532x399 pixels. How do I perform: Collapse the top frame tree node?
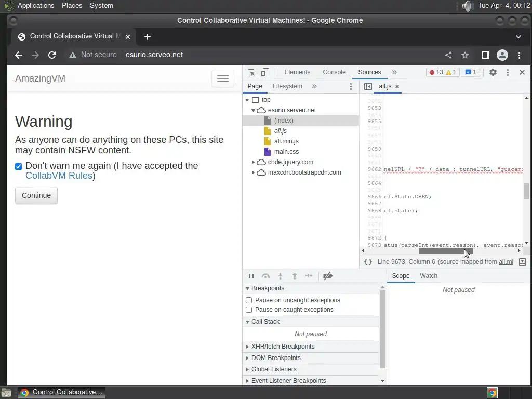[247, 100]
